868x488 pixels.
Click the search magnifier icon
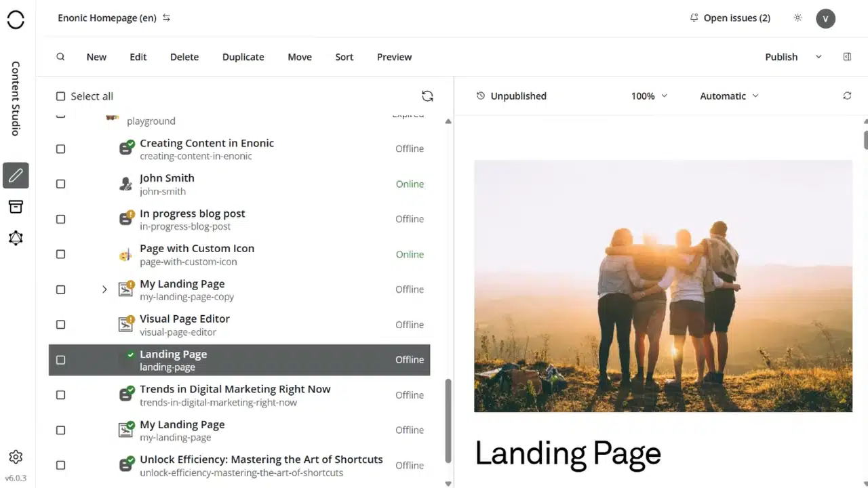click(x=60, y=57)
